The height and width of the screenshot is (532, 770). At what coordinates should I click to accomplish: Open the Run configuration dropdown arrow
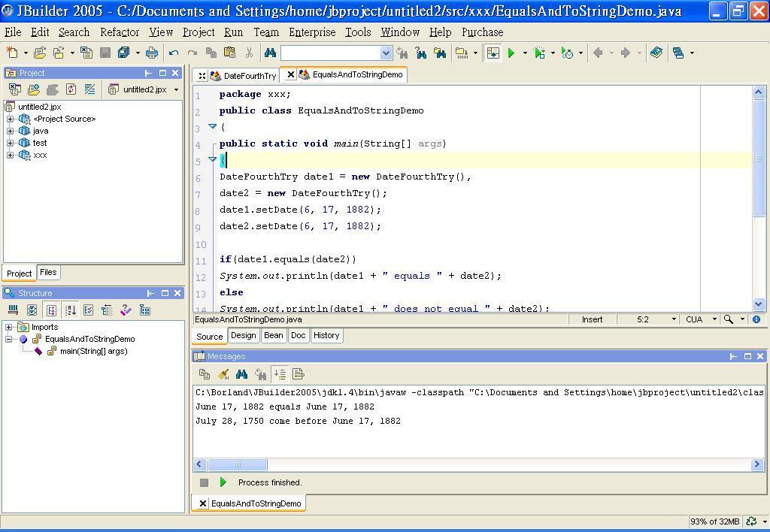pos(525,53)
